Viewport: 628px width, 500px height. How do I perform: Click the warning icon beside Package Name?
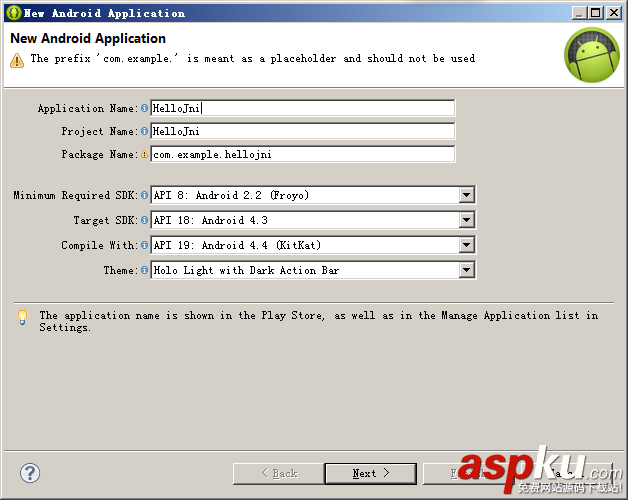point(144,155)
